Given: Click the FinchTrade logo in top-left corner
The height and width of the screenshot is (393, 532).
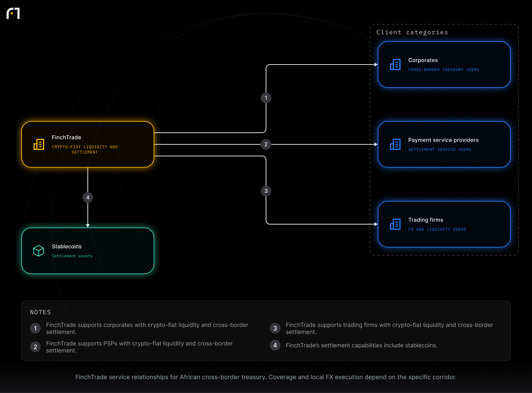Looking at the screenshot, I should 13,13.
